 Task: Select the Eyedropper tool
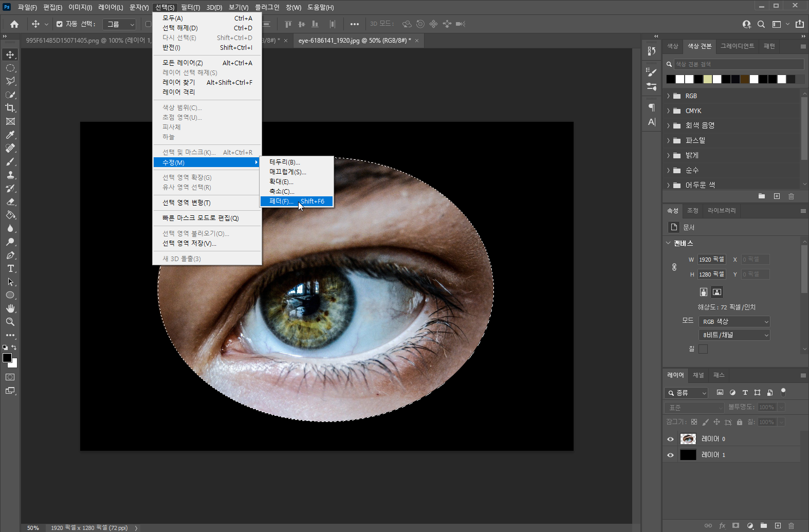[x=10, y=135]
